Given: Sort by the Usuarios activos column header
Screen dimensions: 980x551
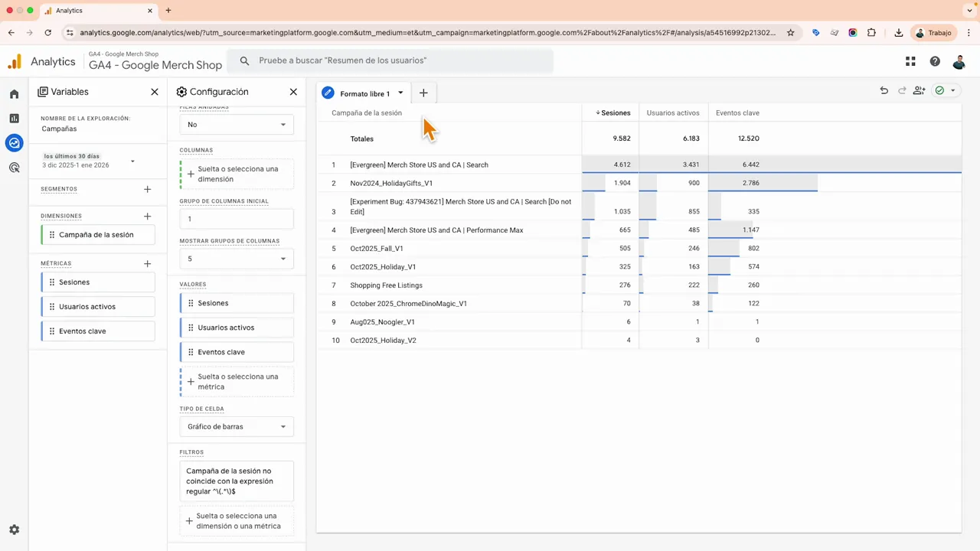Looking at the screenshot, I should pos(673,112).
